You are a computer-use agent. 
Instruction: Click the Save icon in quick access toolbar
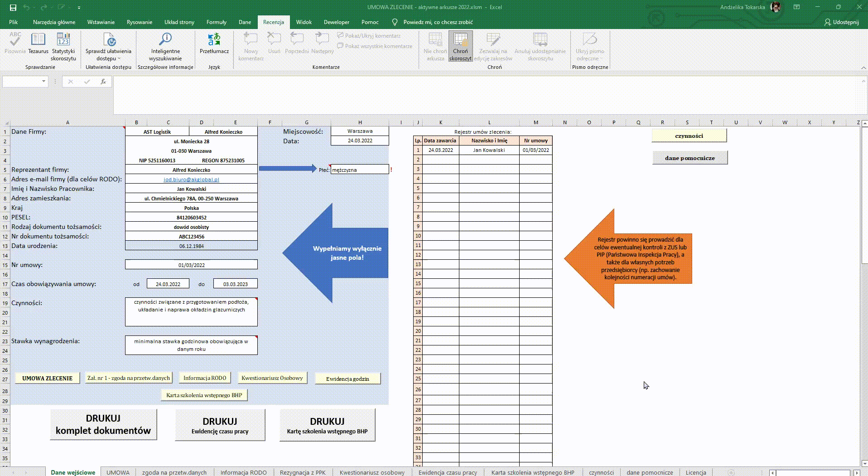coord(13,7)
